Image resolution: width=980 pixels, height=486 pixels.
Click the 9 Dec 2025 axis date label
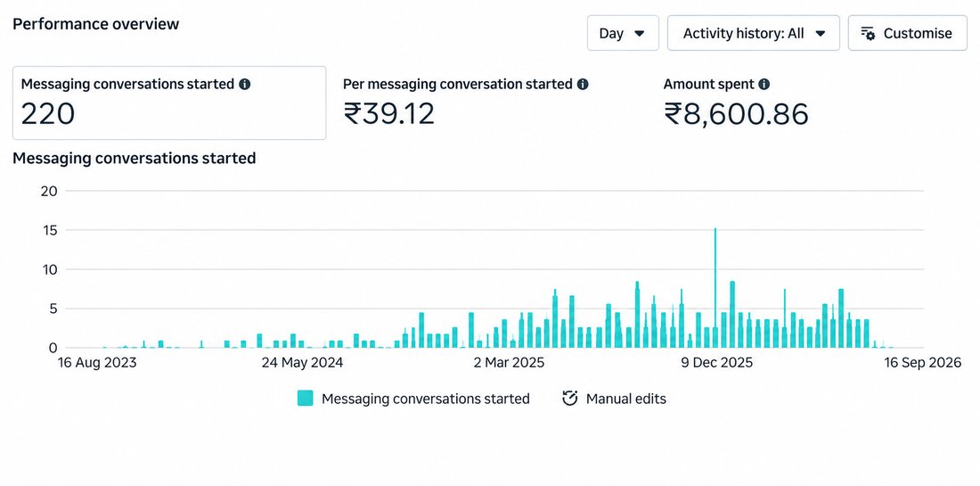[x=717, y=363]
